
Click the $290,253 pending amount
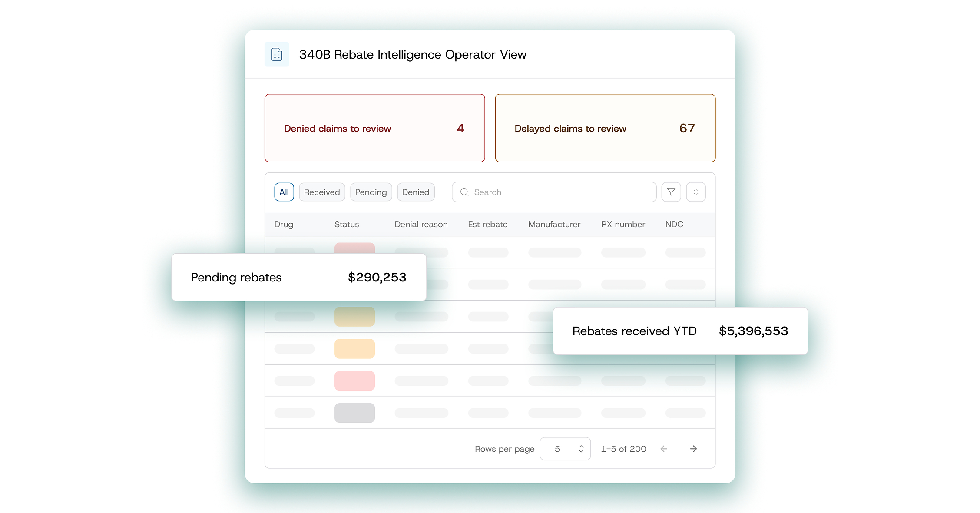(377, 277)
